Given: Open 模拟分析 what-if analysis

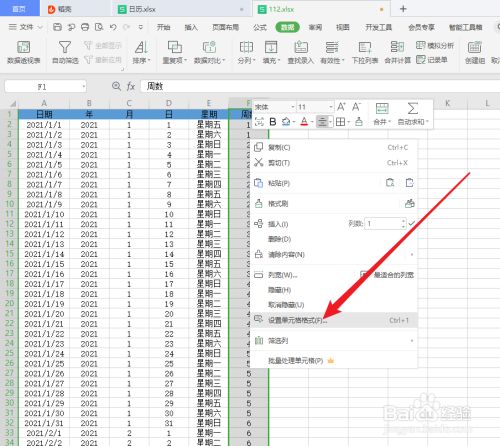Looking at the screenshot, I should point(435,45).
